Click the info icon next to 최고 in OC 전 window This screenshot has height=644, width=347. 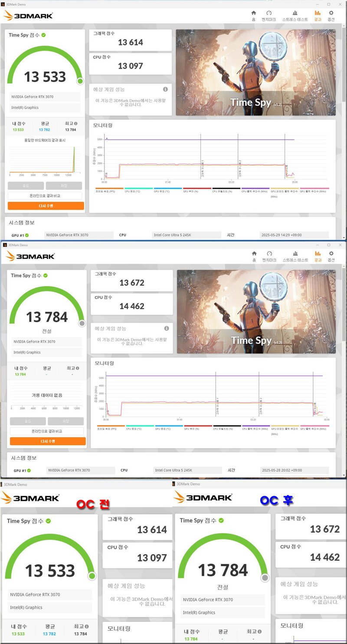87,627
